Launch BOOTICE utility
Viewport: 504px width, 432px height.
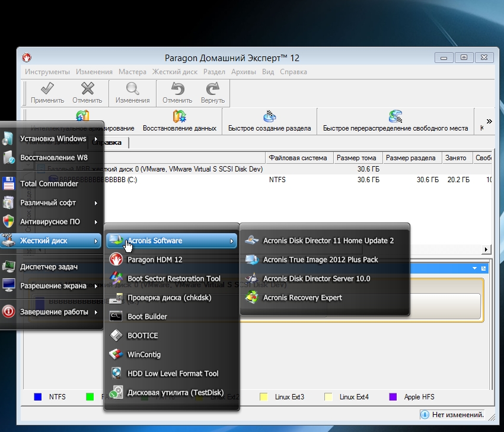point(142,336)
